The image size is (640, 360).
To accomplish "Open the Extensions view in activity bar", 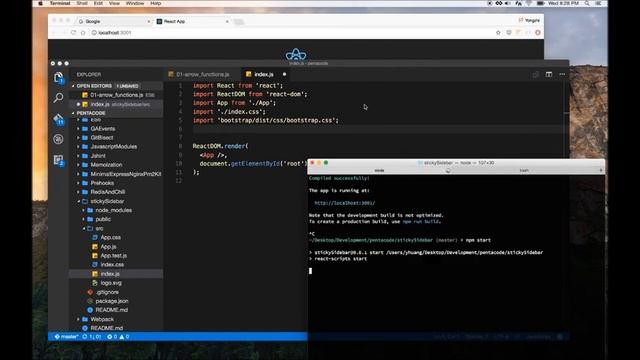I will pos(58,160).
